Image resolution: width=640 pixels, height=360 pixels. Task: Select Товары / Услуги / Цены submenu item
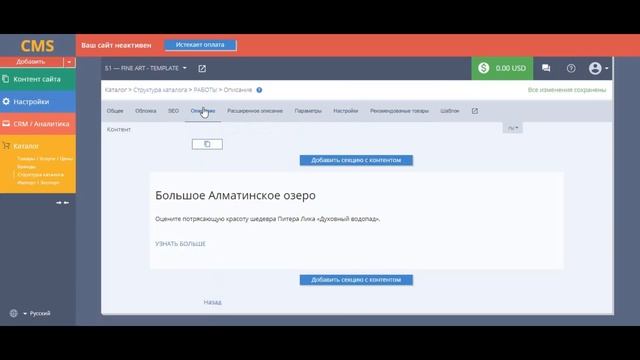(45, 158)
